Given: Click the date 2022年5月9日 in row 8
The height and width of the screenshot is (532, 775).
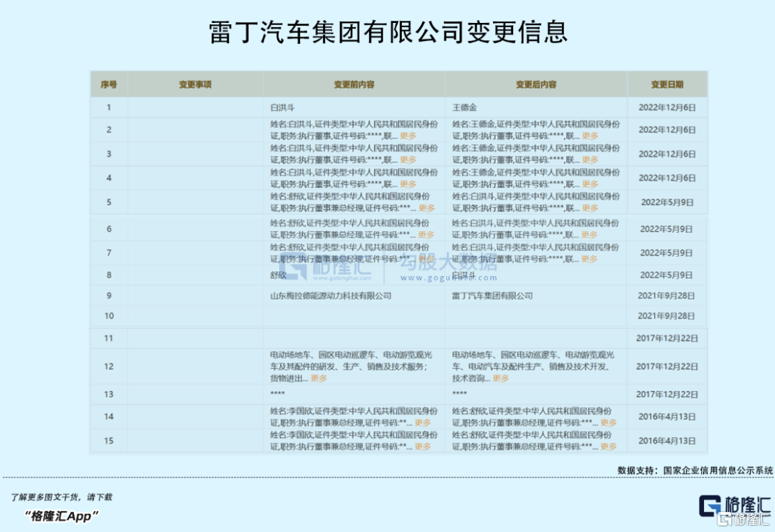Looking at the screenshot, I should 666,275.
